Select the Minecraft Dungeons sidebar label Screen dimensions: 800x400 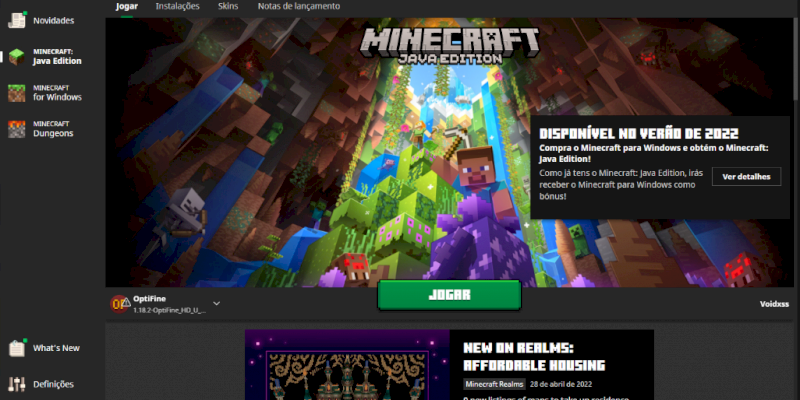53,129
